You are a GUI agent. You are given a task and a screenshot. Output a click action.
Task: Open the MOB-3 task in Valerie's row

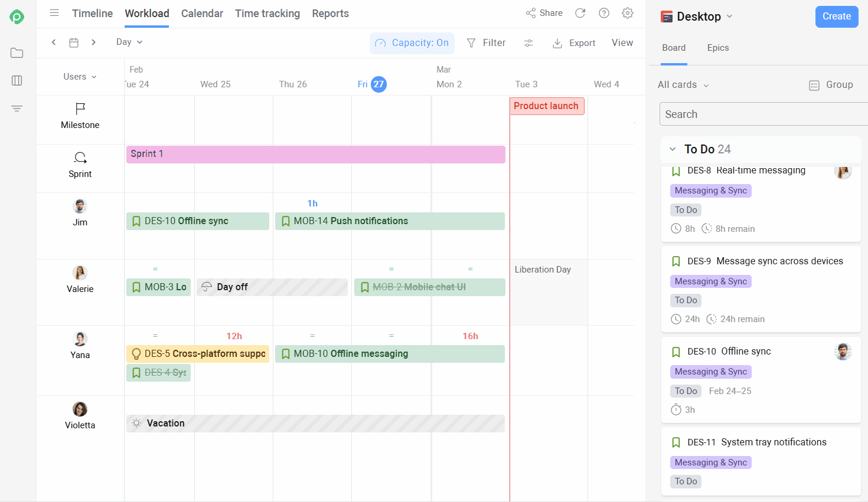pos(159,287)
